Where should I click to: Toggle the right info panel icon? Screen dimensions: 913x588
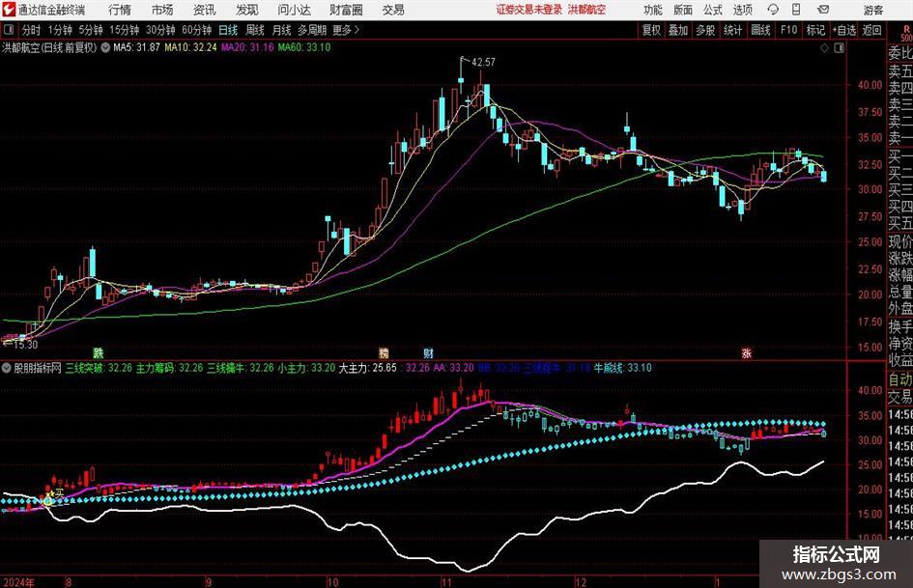(839, 48)
